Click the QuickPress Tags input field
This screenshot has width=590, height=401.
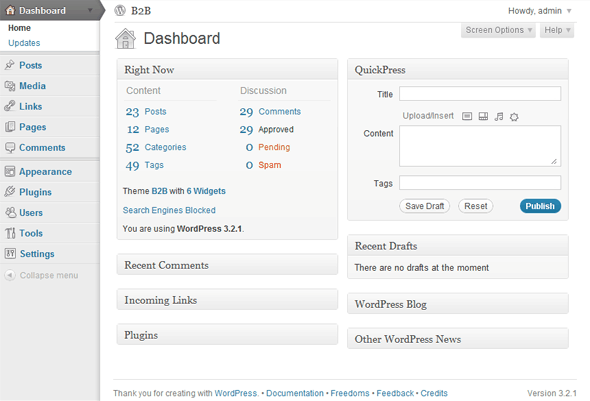(x=480, y=183)
